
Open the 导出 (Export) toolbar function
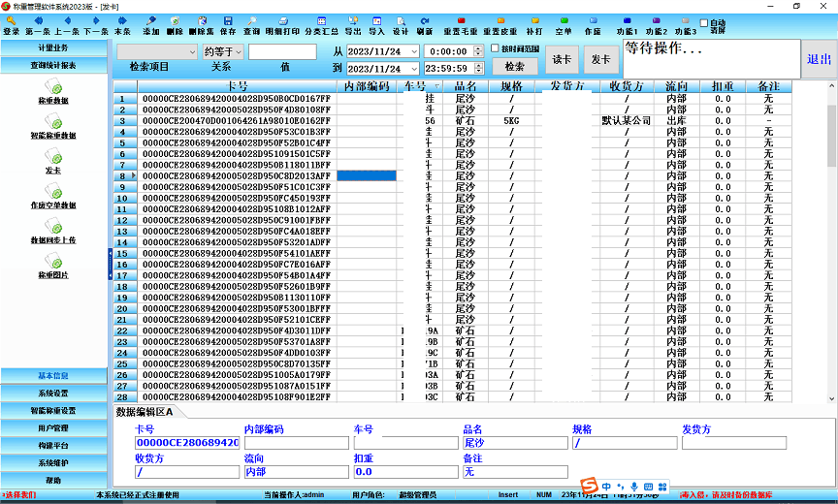[x=351, y=25]
